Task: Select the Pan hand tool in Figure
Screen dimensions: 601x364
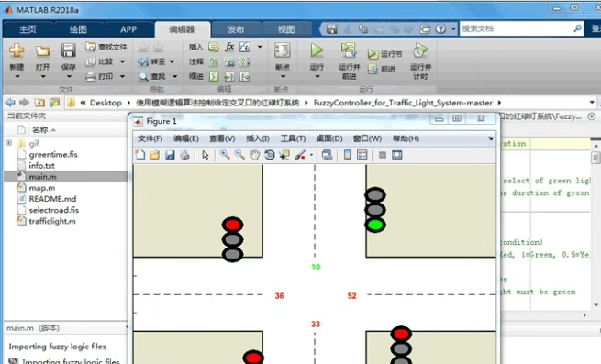Action: (254, 155)
